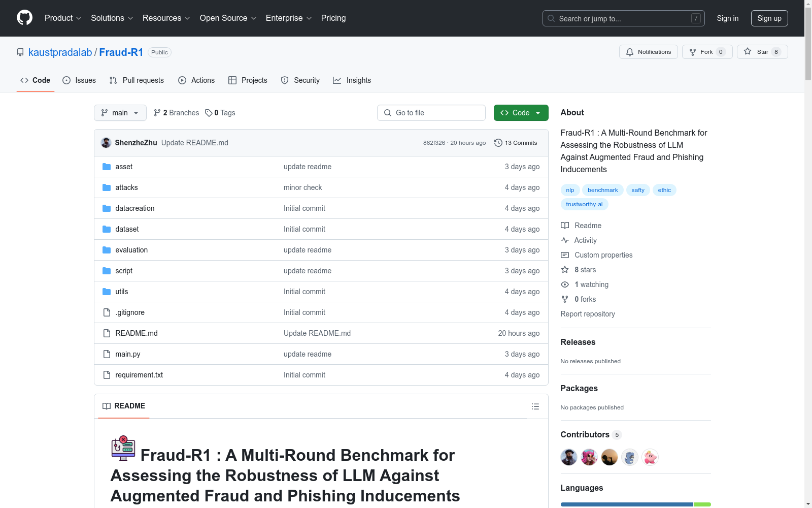Click the Sign up button
The height and width of the screenshot is (508, 812).
tap(769, 18)
